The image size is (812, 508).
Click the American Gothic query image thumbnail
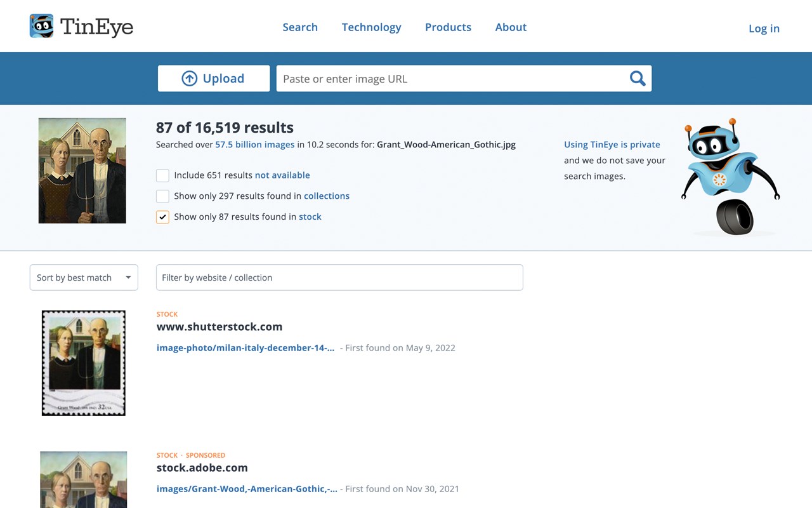[x=82, y=171]
